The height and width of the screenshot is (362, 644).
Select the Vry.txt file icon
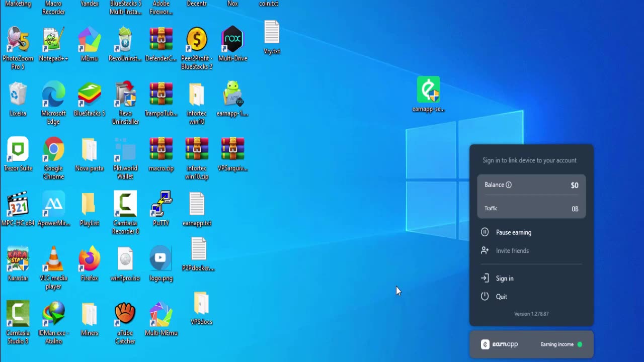coord(272,38)
